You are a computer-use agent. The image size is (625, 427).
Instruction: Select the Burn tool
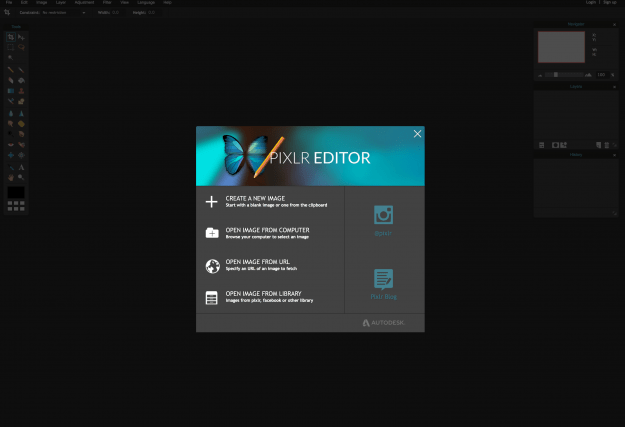pos(22,134)
